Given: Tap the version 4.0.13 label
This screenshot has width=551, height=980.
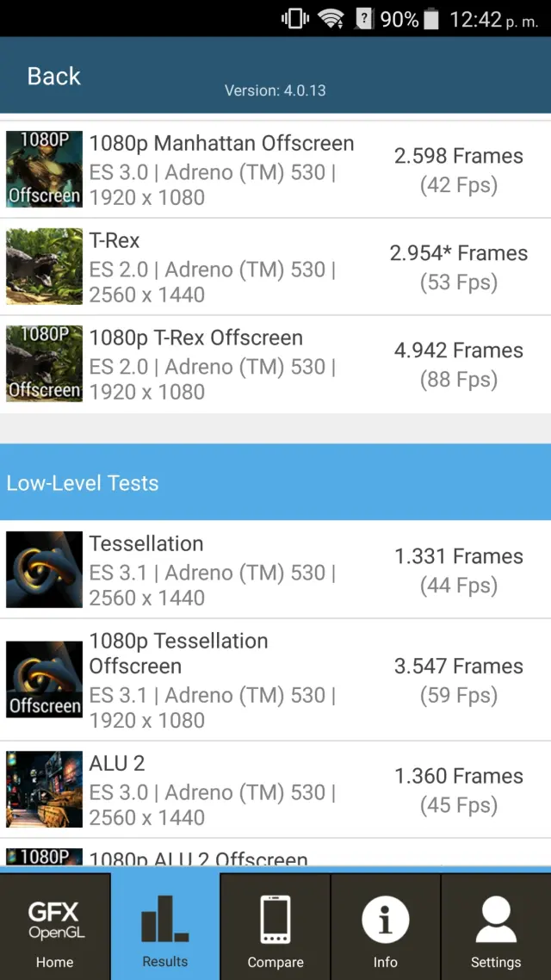Looking at the screenshot, I should (x=275, y=90).
